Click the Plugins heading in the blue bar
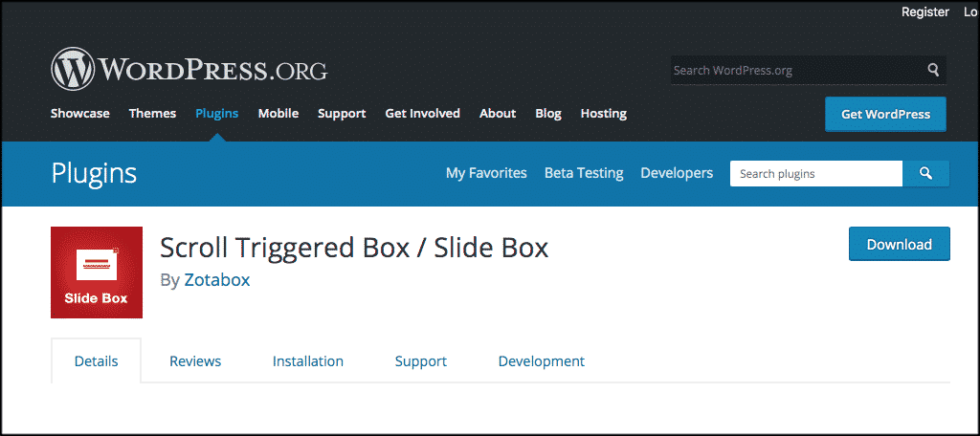The width and height of the screenshot is (980, 436). pos(94,174)
